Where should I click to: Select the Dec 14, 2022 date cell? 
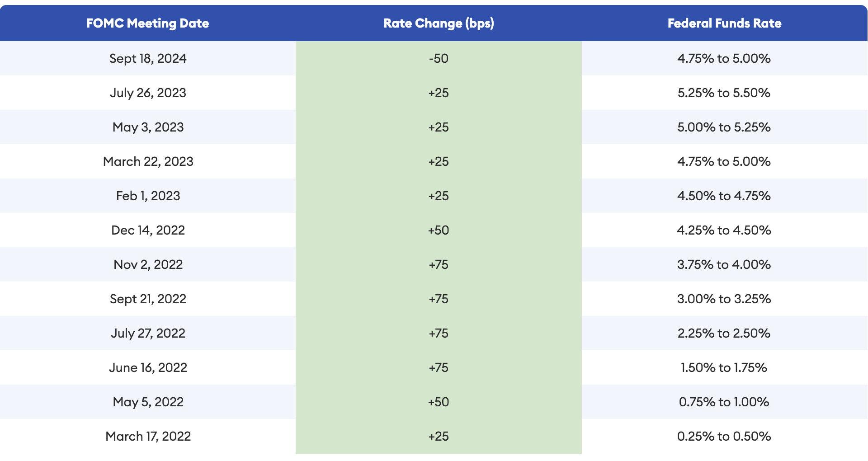coord(148,230)
